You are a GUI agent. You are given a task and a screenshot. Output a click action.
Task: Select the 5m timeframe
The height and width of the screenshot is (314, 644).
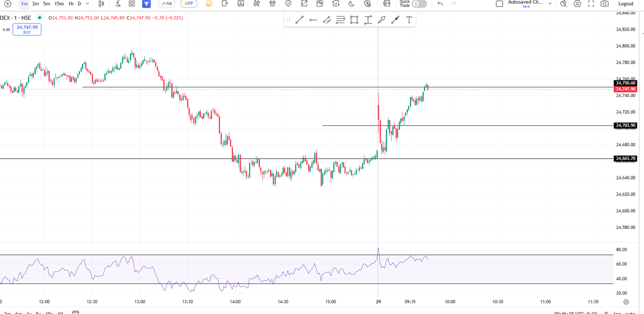[x=47, y=4]
